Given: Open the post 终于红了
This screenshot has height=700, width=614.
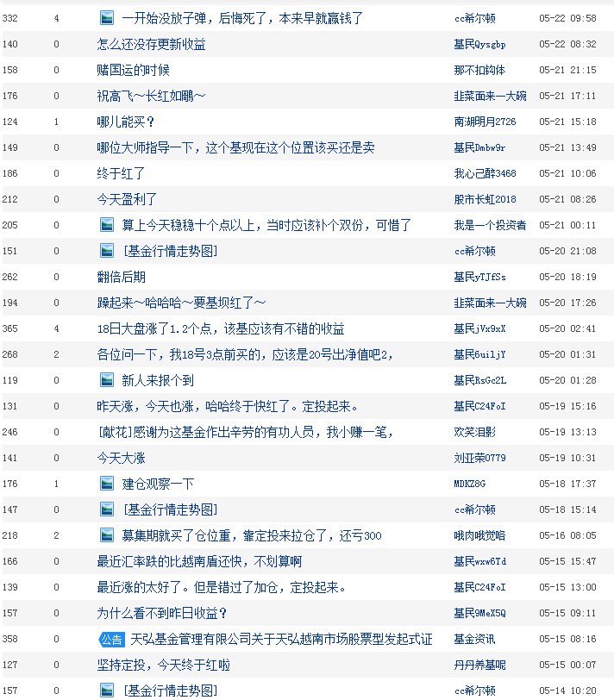Looking at the screenshot, I should pos(121,173).
